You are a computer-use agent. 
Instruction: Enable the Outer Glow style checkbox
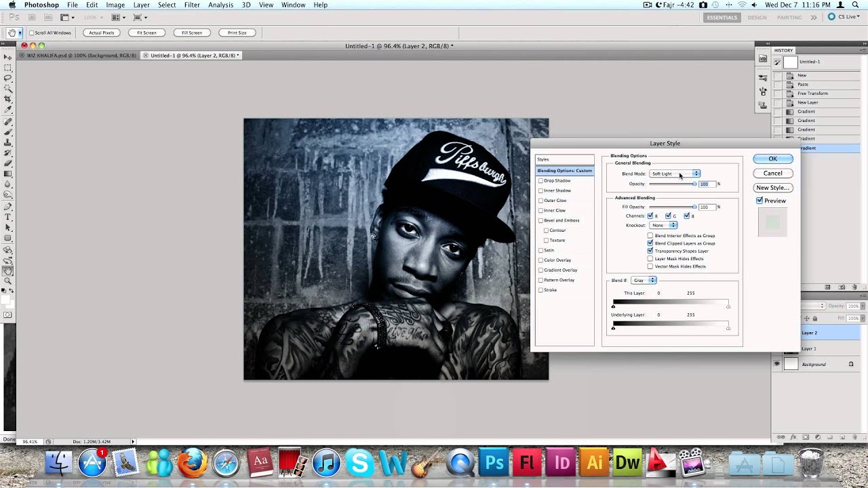[540, 201]
